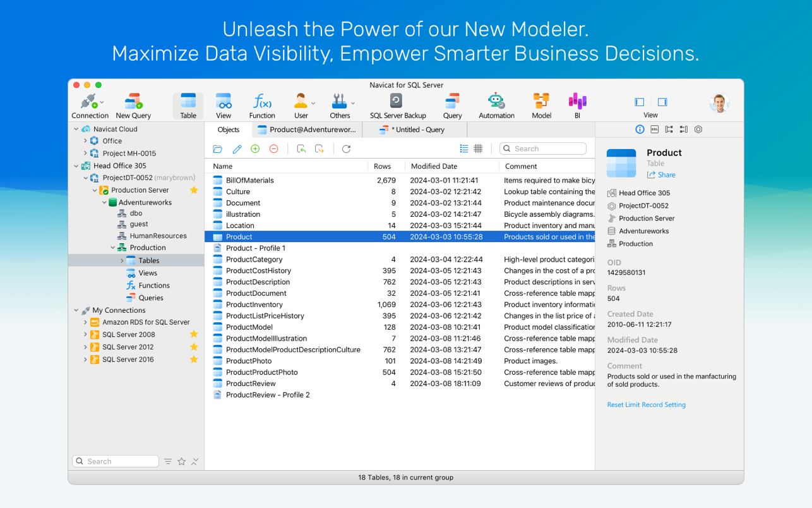Screen dimensions: 812x508
Task: Create a New Query from the toolbar
Action: pyautogui.click(x=133, y=106)
